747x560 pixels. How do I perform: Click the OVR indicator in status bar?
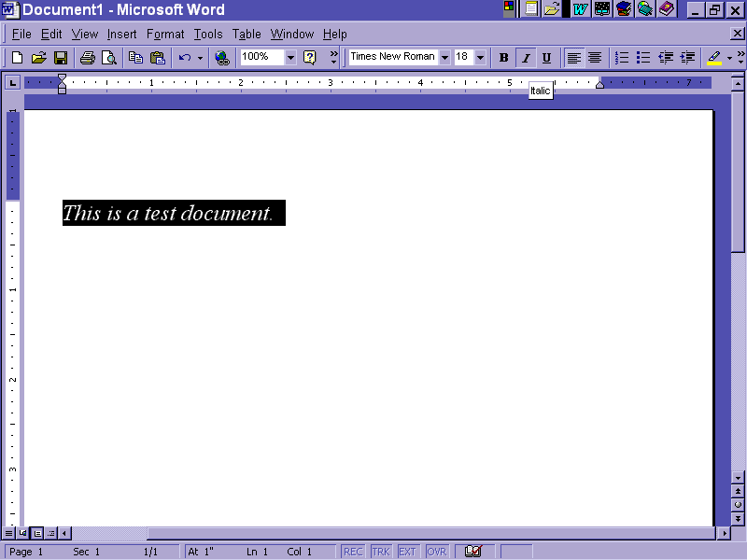(x=437, y=552)
